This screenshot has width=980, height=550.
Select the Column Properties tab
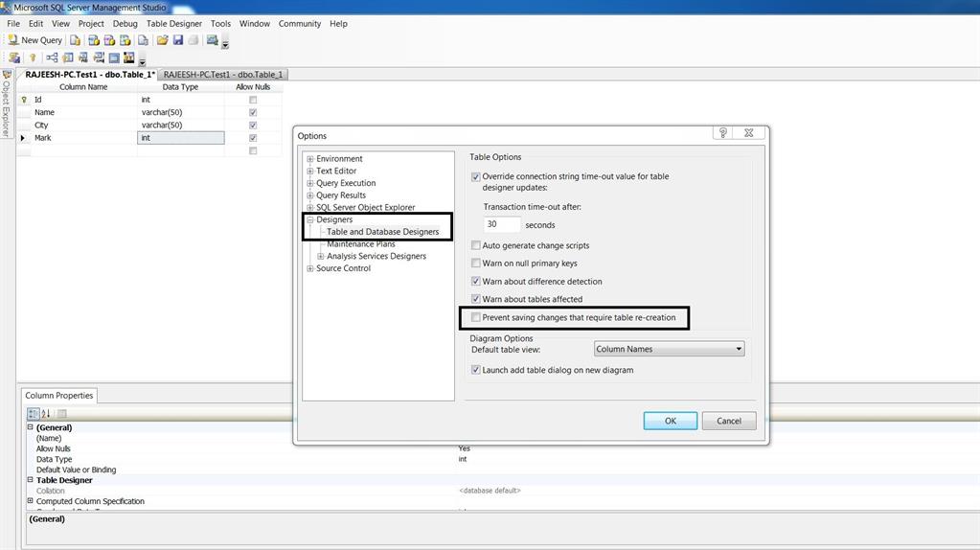[x=58, y=396]
